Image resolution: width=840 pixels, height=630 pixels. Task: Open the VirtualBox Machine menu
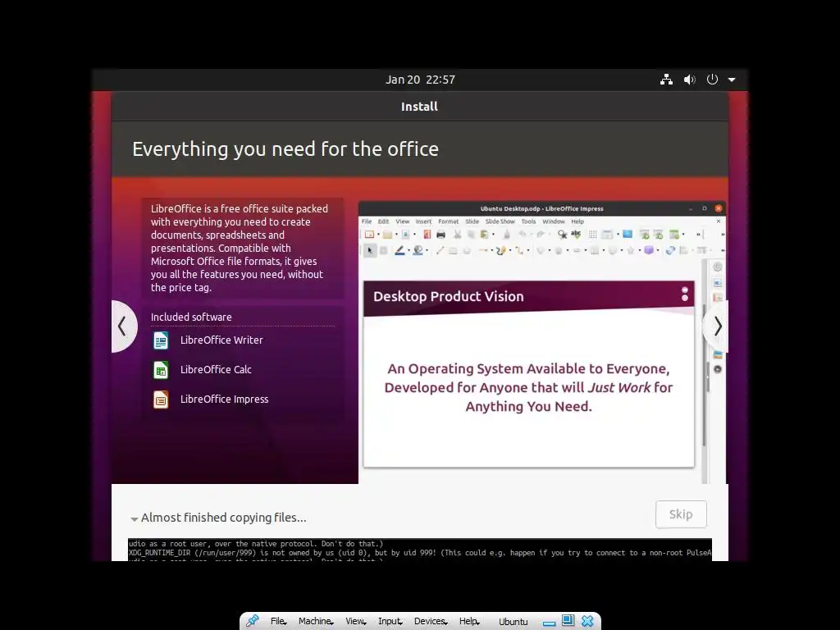point(316,621)
